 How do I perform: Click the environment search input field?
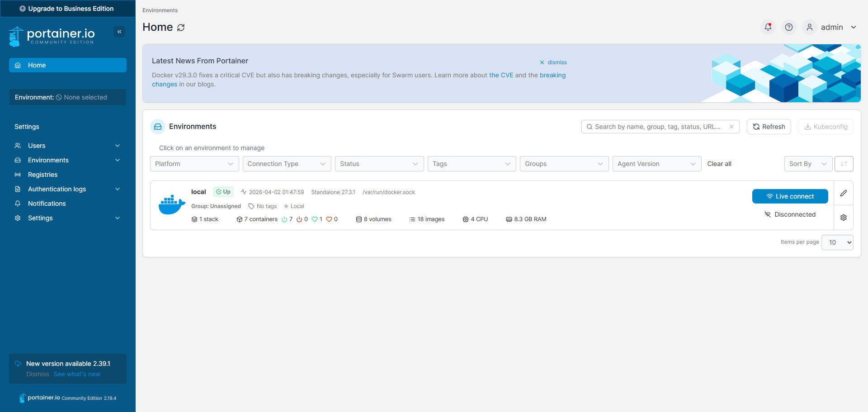(x=658, y=127)
